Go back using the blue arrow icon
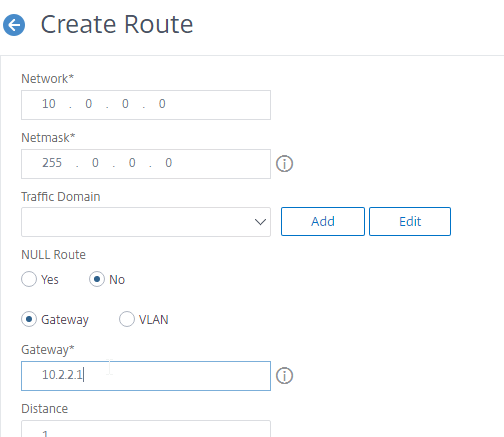The image size is (504, 437). (x=14, y=25)
